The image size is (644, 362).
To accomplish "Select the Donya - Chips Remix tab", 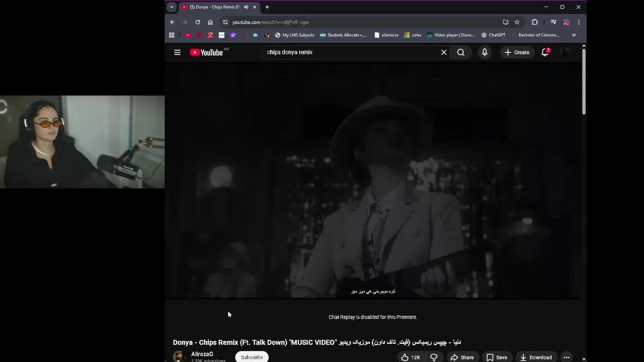I will pyautogui.click(x=219, y=7).
